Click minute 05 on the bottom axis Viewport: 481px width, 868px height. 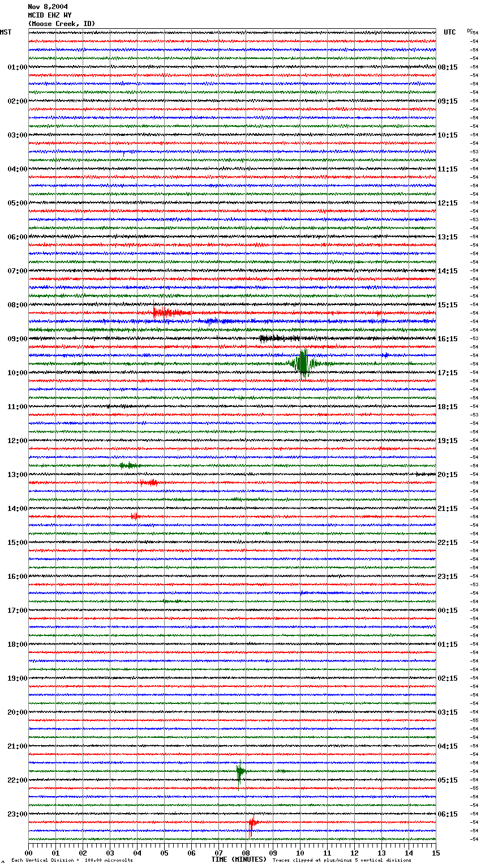tap(164, 853)
